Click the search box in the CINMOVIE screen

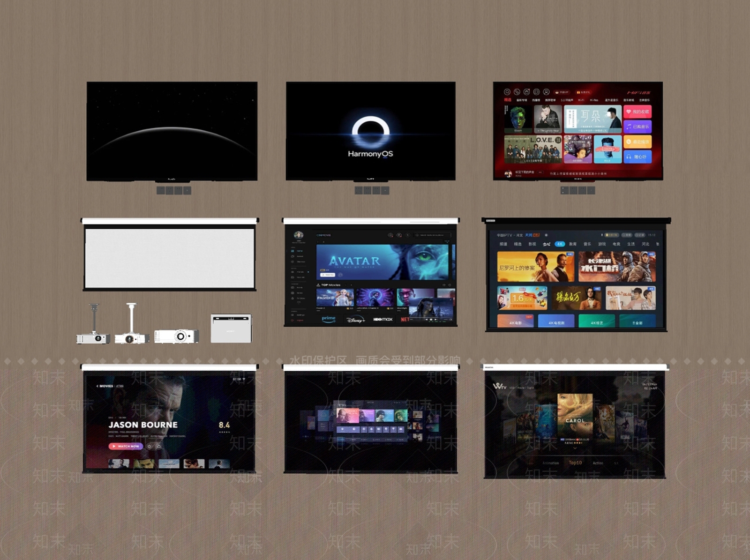pos(433,235)
